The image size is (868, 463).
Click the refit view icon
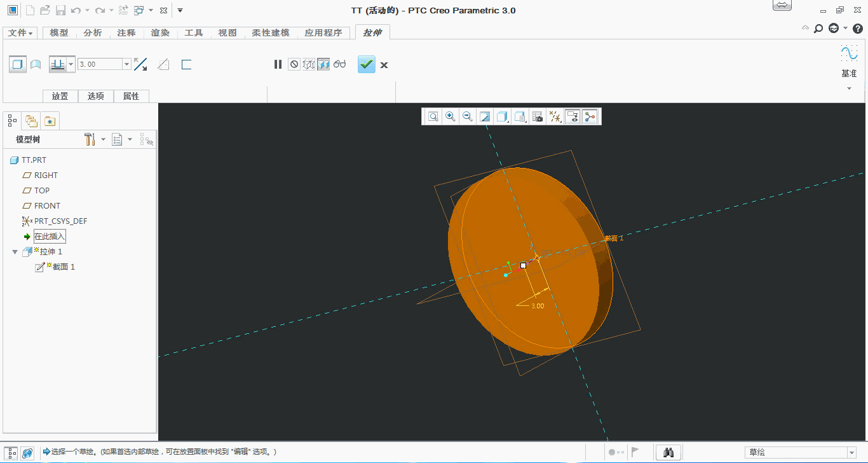tap(433, 116)
